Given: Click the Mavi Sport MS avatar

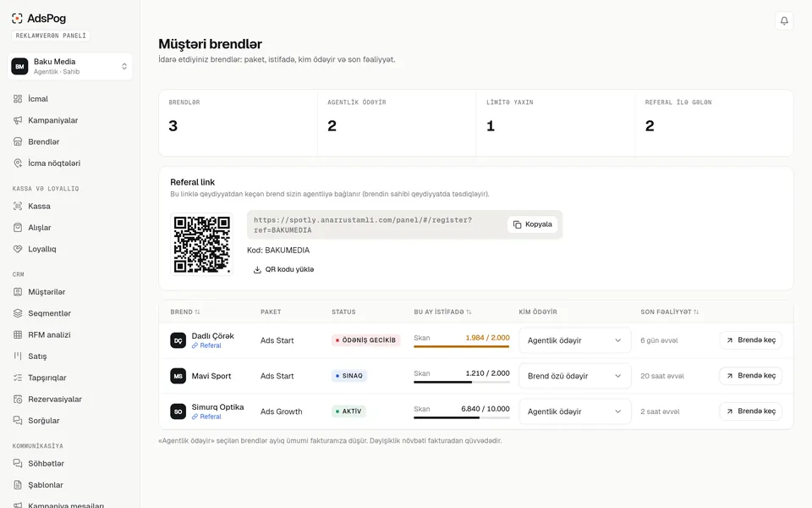Looking at the screenshot, I should click(178, 376).
